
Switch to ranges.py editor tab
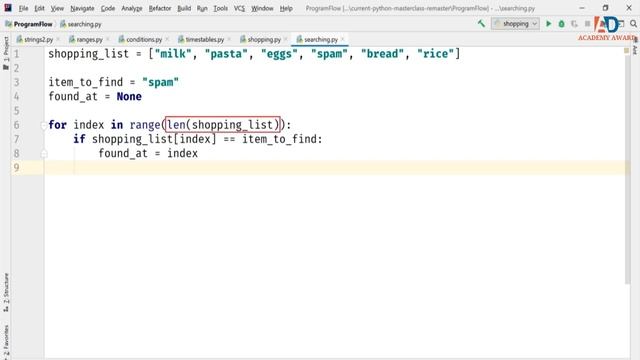tap(89, 39)
